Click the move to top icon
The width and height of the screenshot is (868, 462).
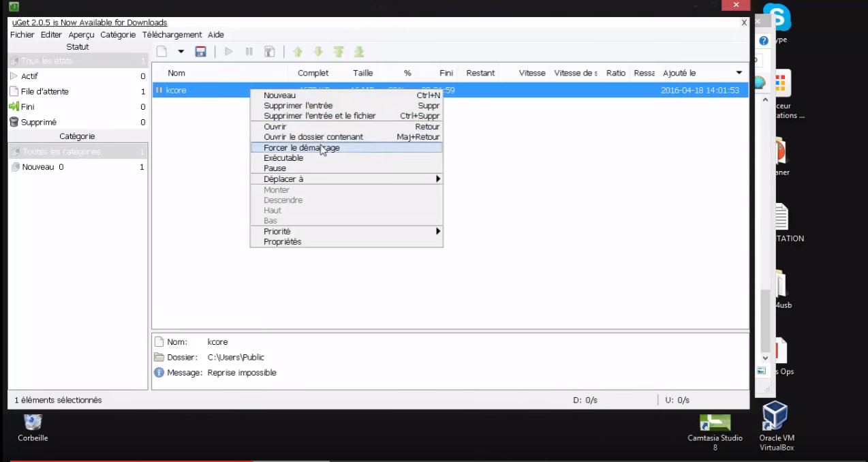tap(339, 52)
